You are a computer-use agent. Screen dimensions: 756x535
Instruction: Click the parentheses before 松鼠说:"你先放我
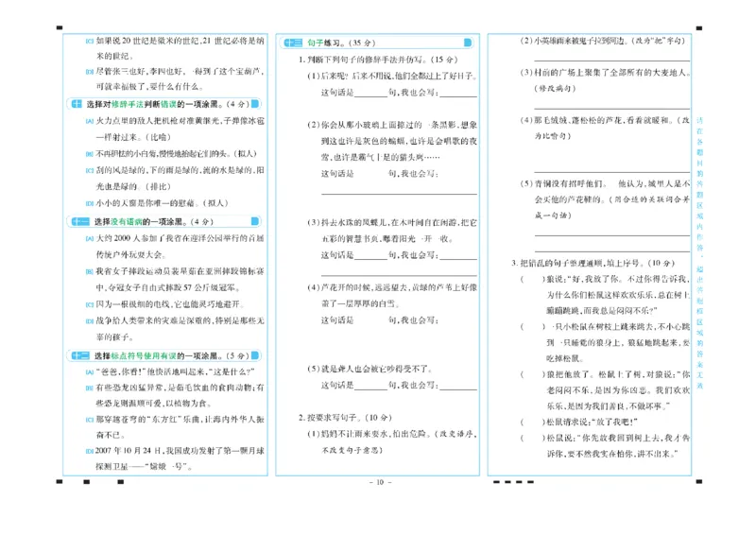[x=533, y=438]
